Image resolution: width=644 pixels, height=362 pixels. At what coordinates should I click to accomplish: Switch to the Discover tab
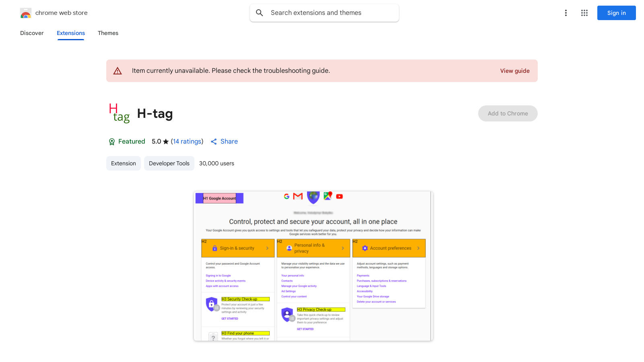(32, 33)
